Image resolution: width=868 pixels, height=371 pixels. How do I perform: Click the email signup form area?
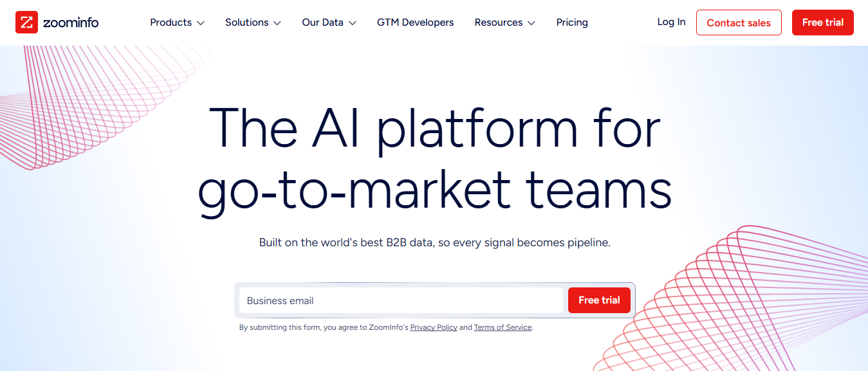coord(436,300)
